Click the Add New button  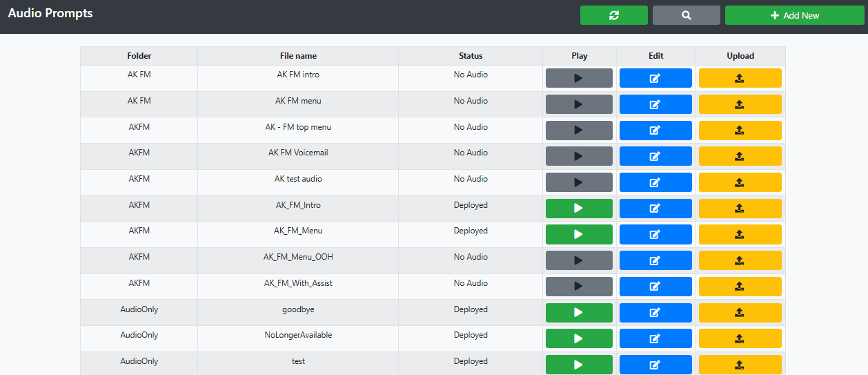pyautogui.click(x=795, y=15)
